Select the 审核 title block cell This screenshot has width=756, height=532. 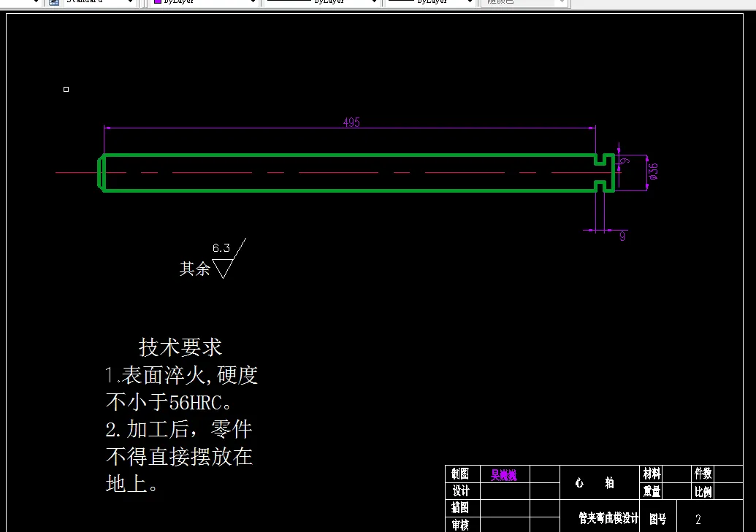coord(462,524)
